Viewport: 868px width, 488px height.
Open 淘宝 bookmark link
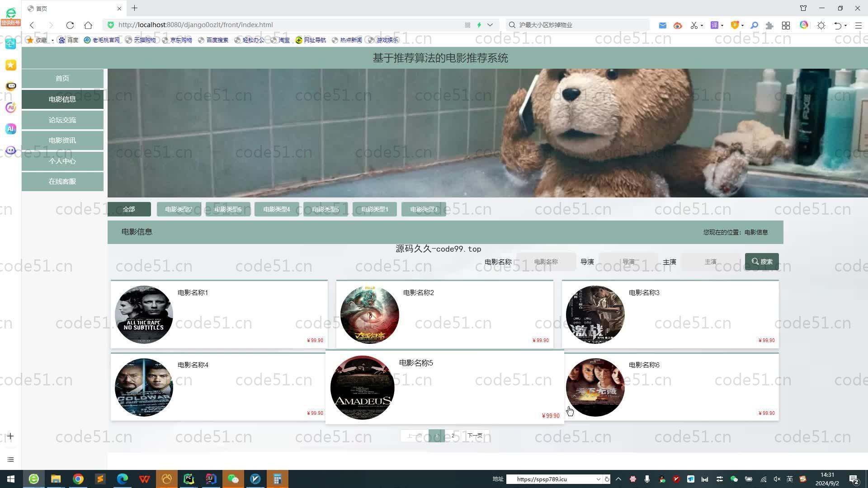[280, 40]
